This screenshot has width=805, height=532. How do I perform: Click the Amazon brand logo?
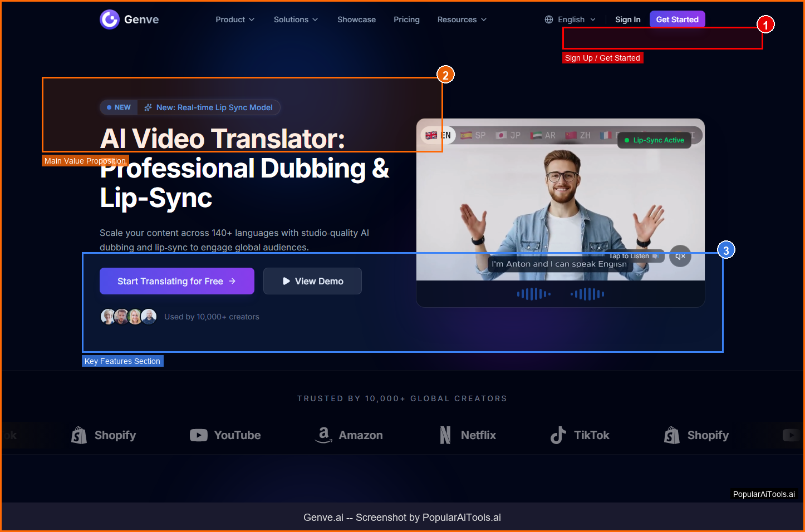click(348, 435)
